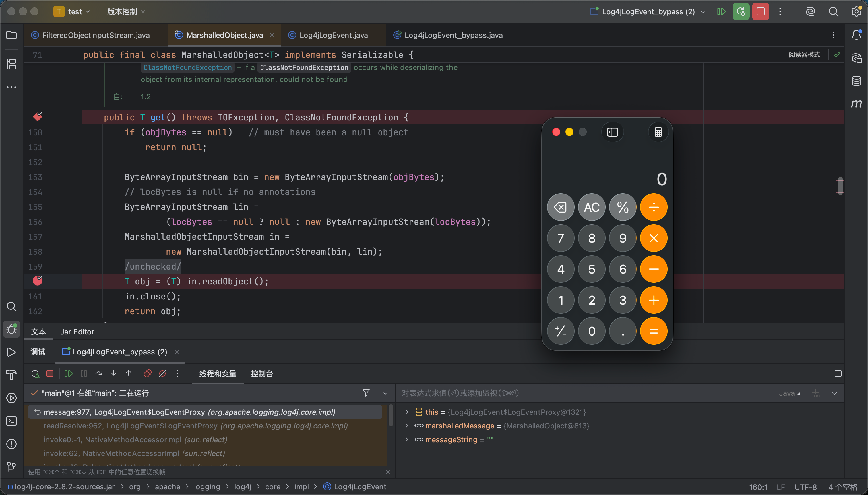Open the Run tool window in left sidebar
The height and width of the screenshot is (495, 868).
[x=11, y=352]
